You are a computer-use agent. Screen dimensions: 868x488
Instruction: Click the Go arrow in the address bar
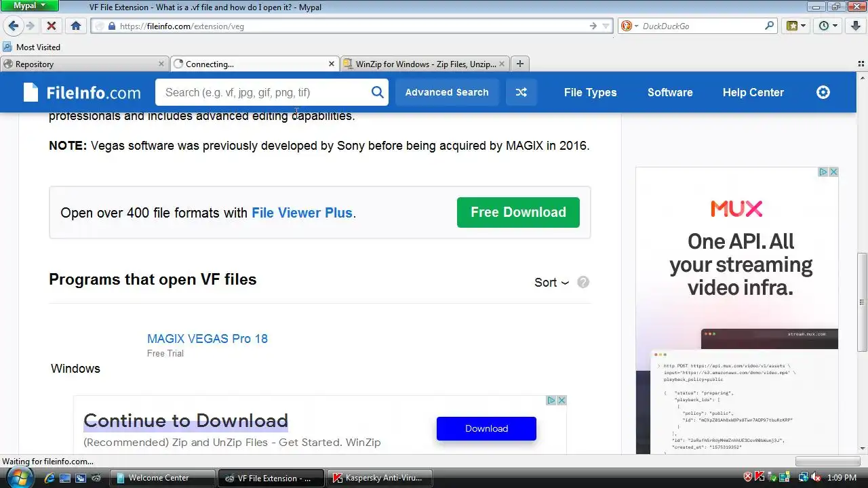pyautogui.click(x=593, y=26)
